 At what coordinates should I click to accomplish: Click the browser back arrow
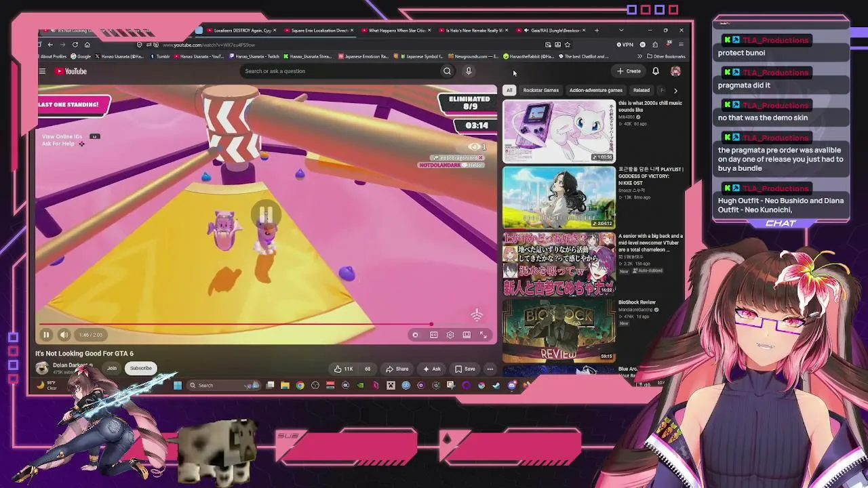point(50,45)
